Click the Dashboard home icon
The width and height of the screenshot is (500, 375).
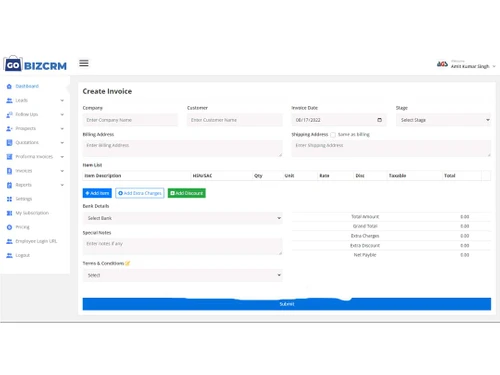[x=9, y=86]
